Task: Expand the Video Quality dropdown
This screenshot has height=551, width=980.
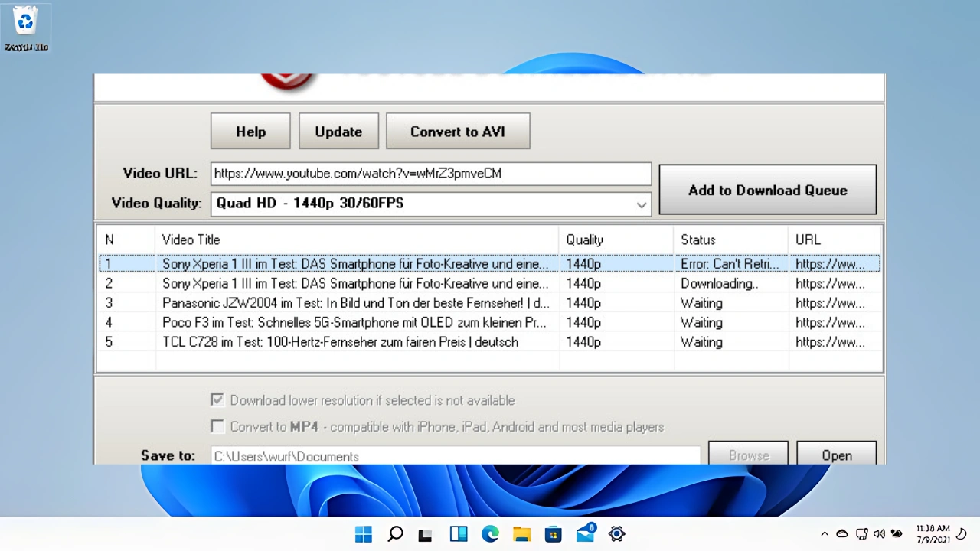Action: (x=642, y=204)
